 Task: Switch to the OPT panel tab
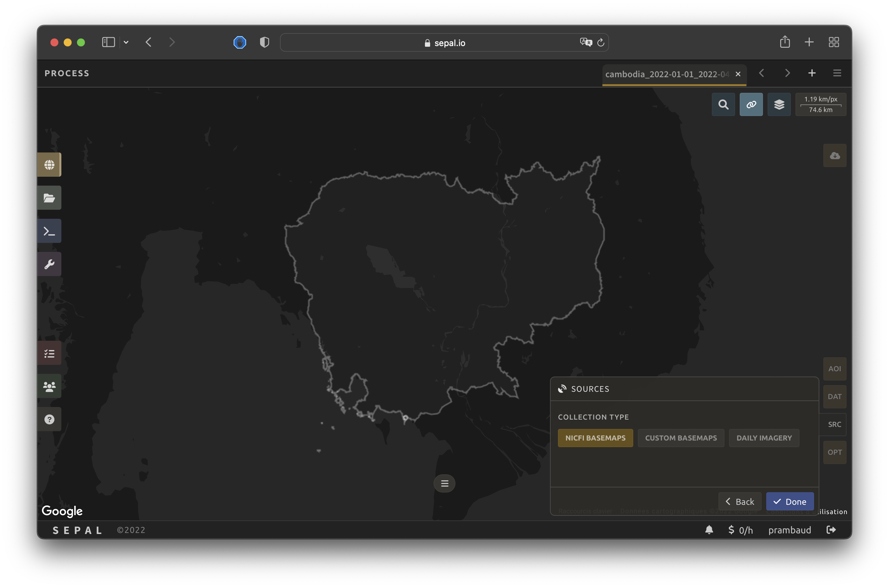(x=834, y=452)
